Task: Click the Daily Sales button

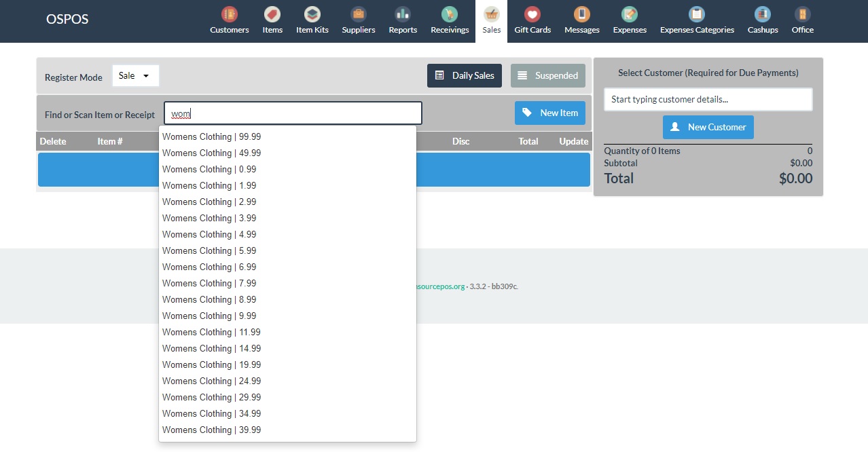Action: tap(464, 75)
